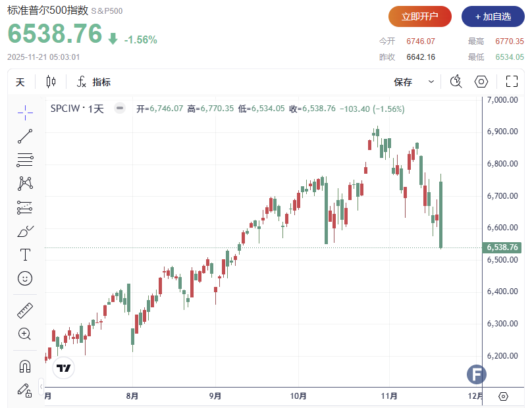The image size is (532, 408).
Task: Click the 立即开户 button
Action: 419,16
